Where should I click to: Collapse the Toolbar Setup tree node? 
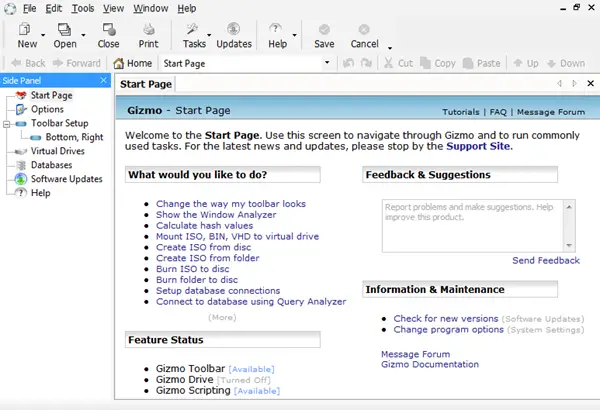coord(6,124)
